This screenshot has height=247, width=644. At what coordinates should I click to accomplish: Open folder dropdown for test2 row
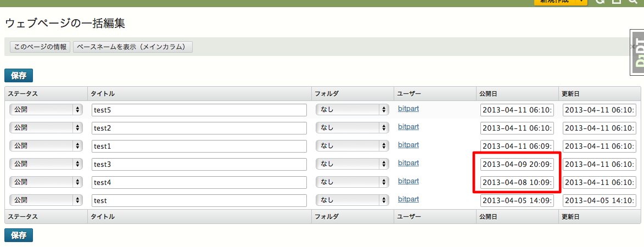tap(352, 128)
